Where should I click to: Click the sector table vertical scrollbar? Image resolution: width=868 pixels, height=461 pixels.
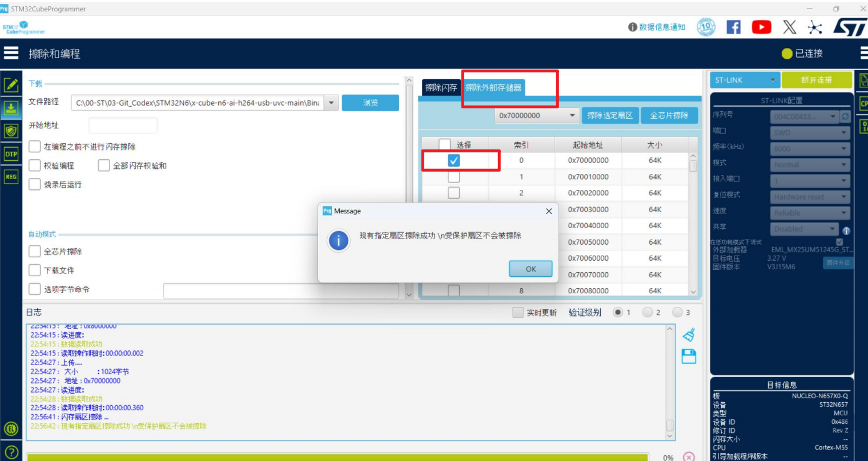[x=693, y=223]
